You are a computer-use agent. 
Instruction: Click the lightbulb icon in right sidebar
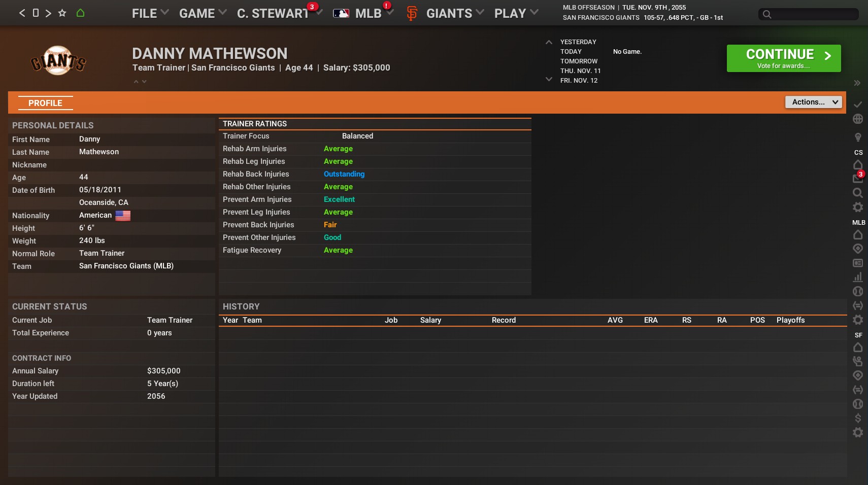tap(857, 137)
